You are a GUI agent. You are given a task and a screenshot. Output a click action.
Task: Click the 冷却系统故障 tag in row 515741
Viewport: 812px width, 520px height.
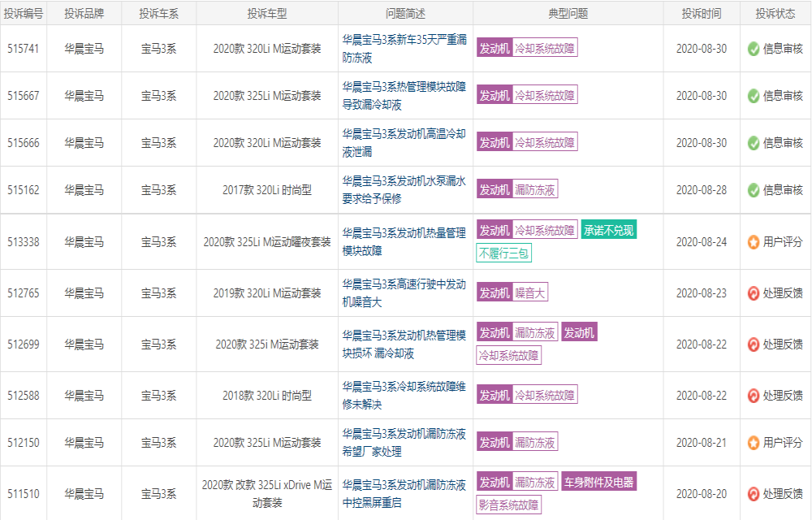(545, 48)
